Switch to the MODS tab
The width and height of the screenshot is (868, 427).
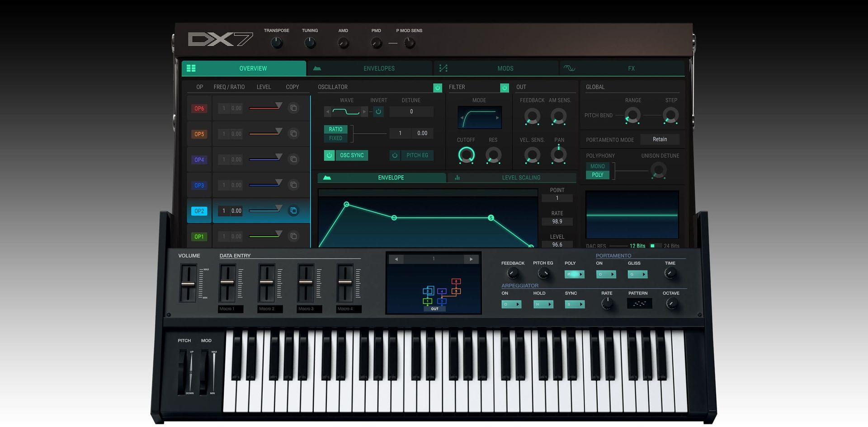coord(496,68)
